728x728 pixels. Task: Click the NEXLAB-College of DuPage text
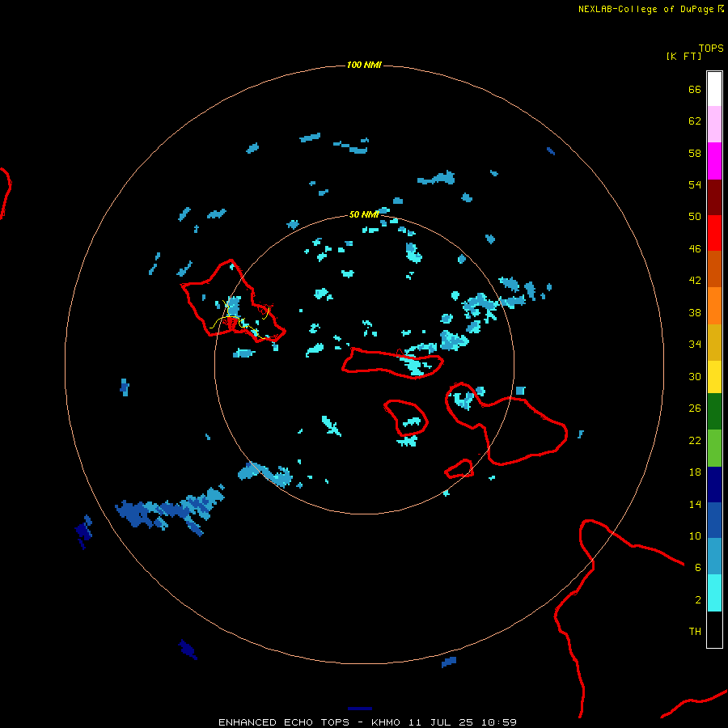tap(645, 9)
